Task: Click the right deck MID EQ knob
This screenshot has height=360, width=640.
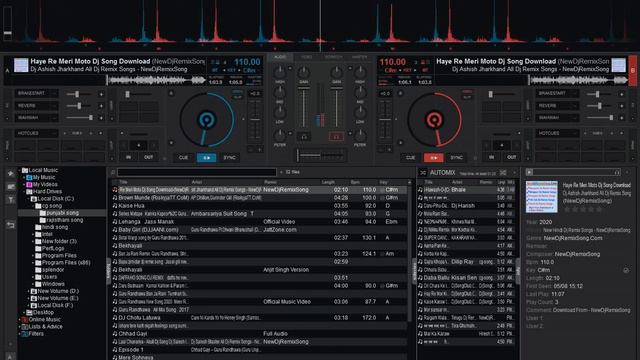Action: (360, 93)
